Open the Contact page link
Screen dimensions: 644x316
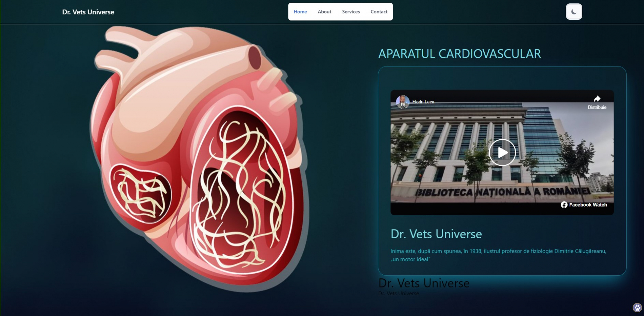point(379,12)
